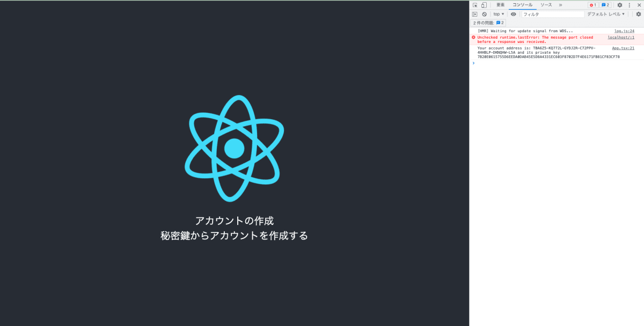Click the console prompt input arrow
The width and height of the screenshot is (644, 326).
(x=473, y=63)
